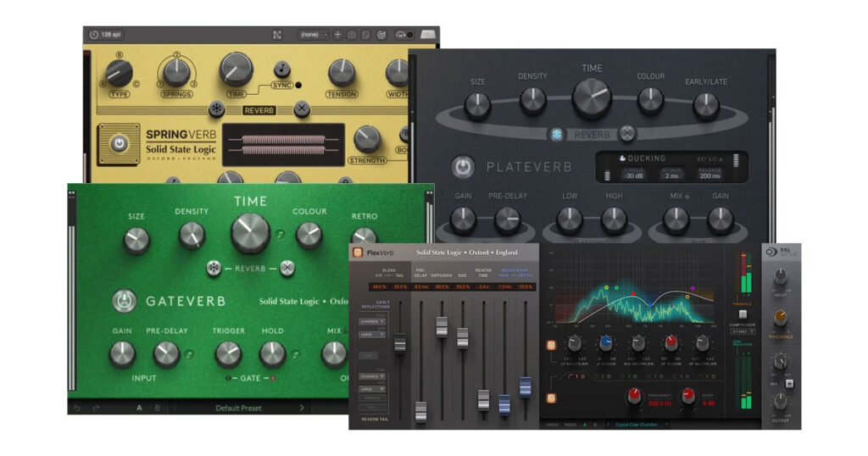Image resolution: width=868 pixels, height=456 pixels.
Task: Open early reflections CHAMBER type dropdown
Action: (x=372, y=321)
